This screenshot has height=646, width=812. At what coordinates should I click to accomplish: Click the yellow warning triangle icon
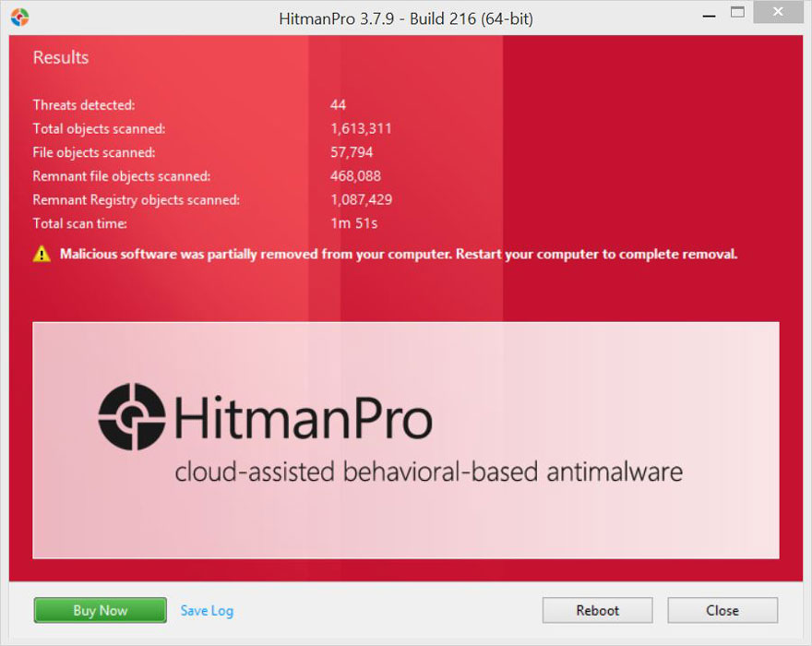tap(42, 255)
